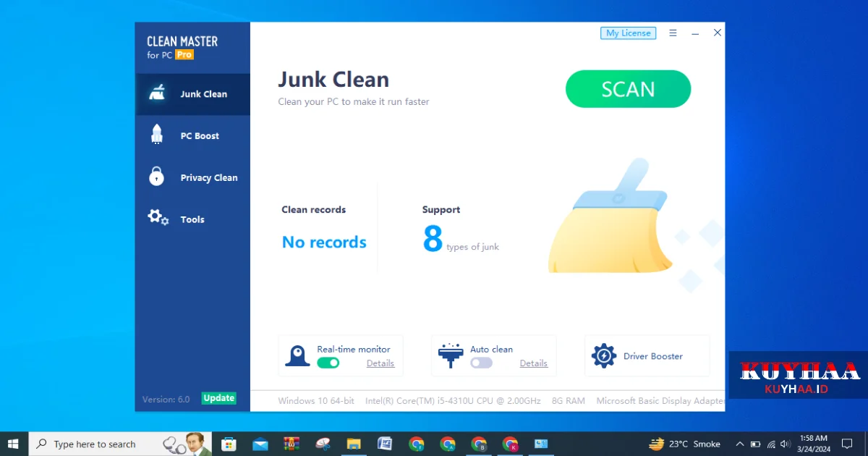
Task: Click the "Version: 6.0" label
Action: click(x=166, y=399)
